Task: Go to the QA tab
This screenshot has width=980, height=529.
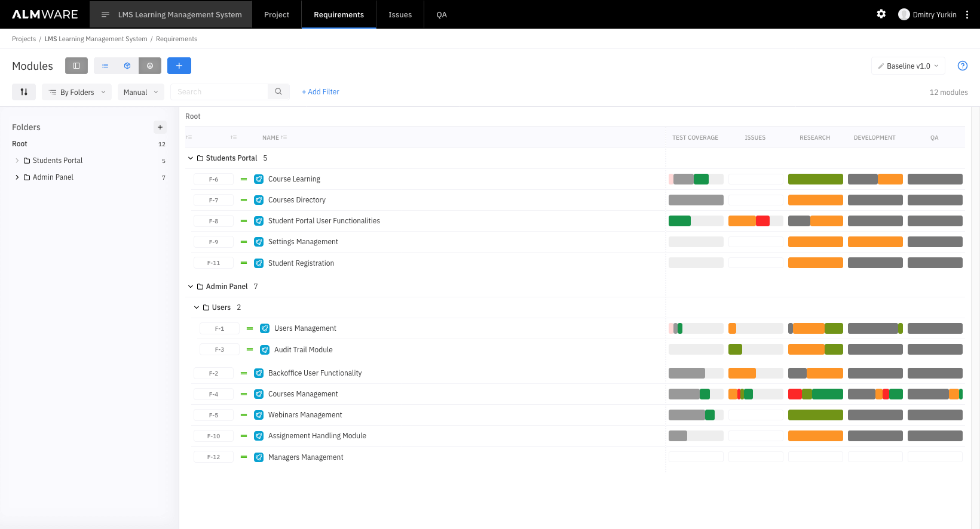Action: click(442, 14)
